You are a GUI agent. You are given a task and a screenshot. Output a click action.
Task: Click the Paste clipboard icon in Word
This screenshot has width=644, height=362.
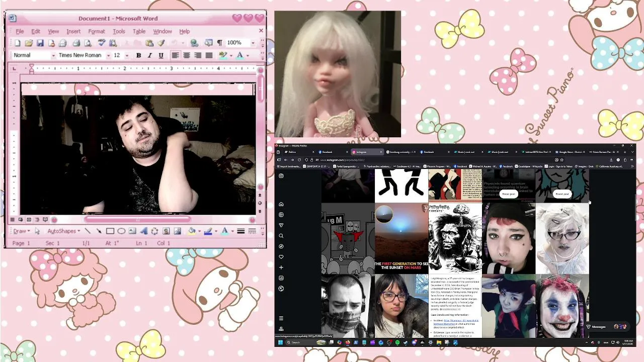[x=149, y=43]
